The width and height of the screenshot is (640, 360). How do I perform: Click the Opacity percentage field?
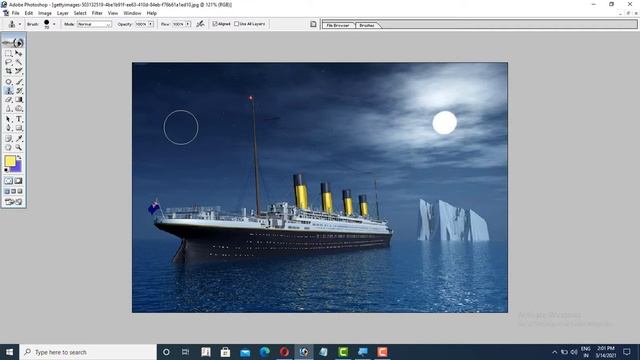[141, 24]
